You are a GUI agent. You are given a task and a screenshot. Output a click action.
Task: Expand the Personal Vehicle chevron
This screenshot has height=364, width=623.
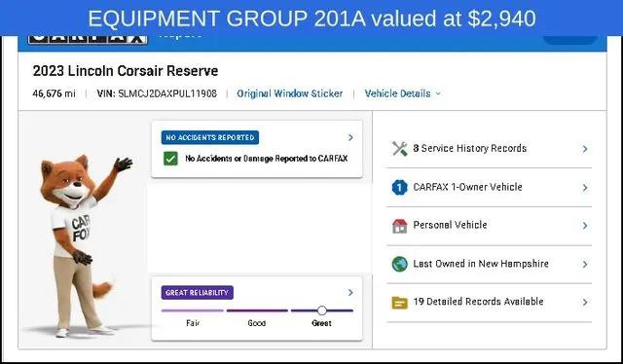[585, 226]
